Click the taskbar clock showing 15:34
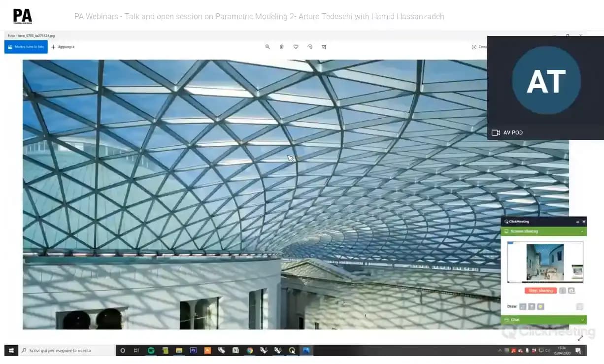Viewport: 604px width, 364px height. pos(562,350)
